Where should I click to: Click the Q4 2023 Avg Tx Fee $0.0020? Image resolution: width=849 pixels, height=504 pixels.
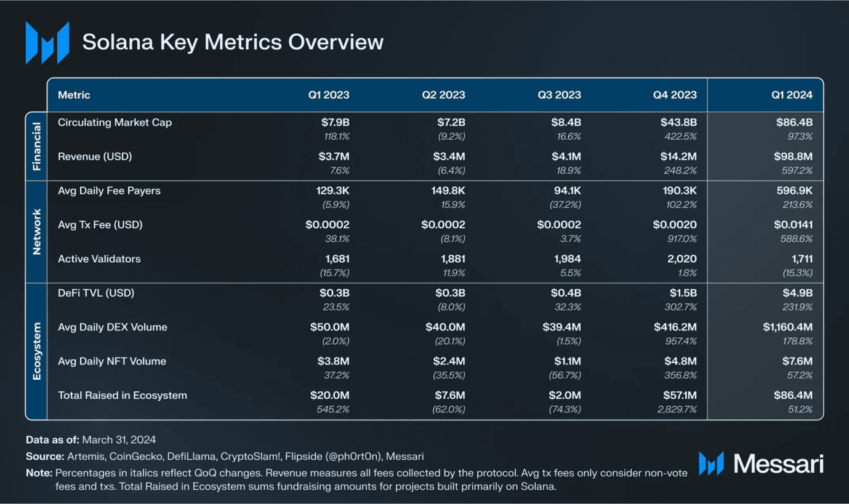[675, 225]
